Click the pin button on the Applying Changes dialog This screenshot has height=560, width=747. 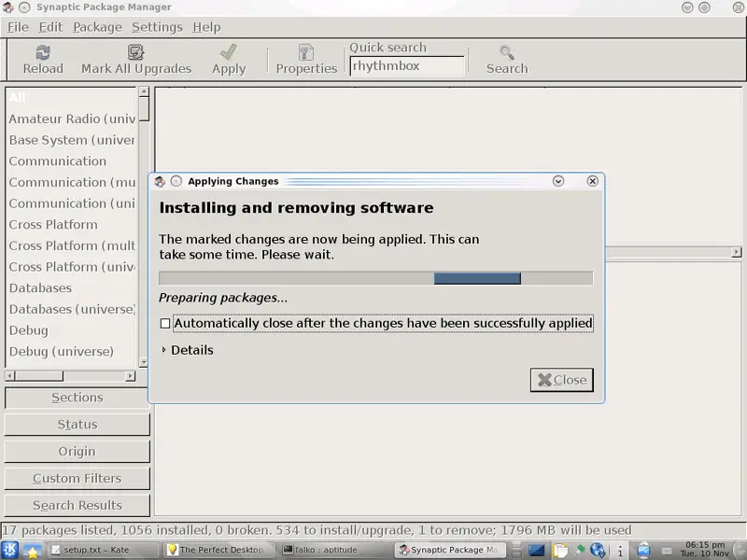(x=176, y=181)
